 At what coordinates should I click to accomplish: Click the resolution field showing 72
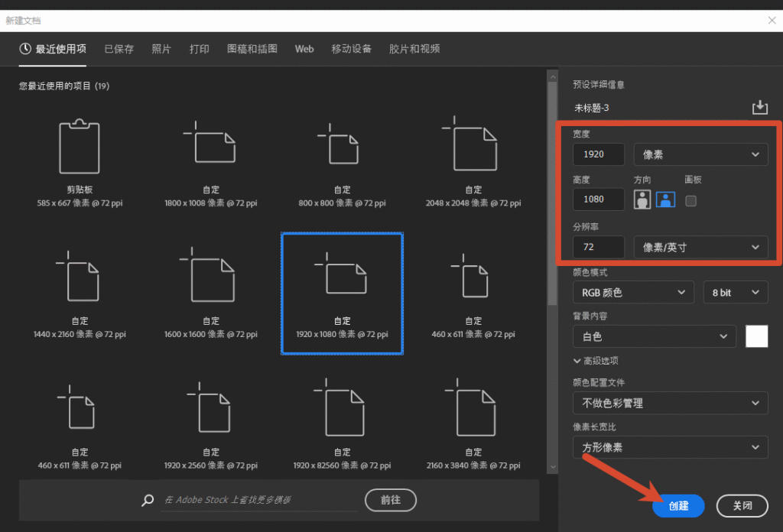coord(598,247)
